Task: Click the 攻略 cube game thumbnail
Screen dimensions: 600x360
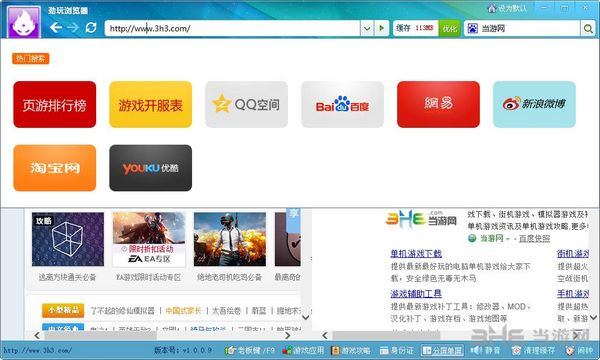Action: pyautogui.click(x=68, y=239)
